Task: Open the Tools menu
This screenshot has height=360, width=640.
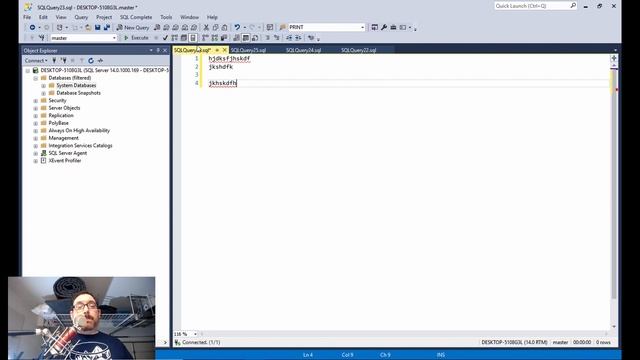Action: (x=166, y=17)
